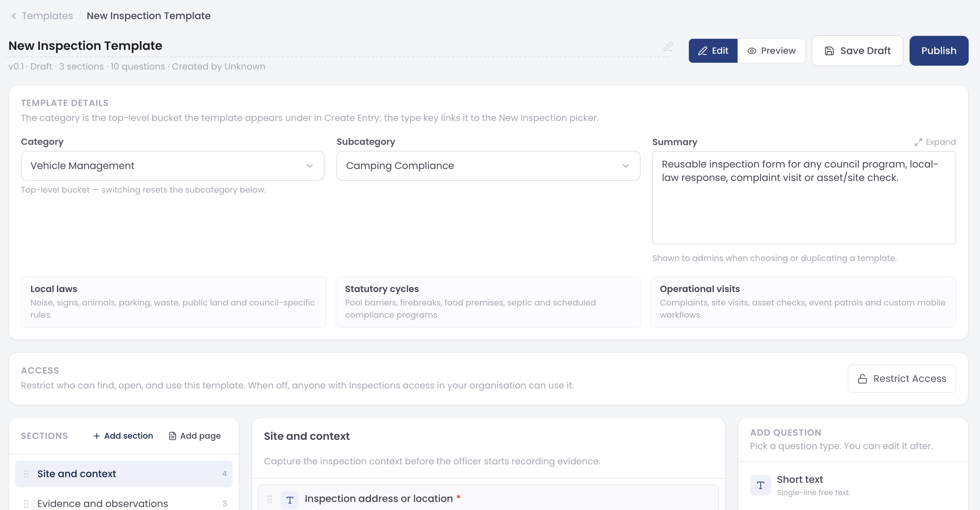Add a new page
This screenshot has height=510, width=980.
click(194, 436)
